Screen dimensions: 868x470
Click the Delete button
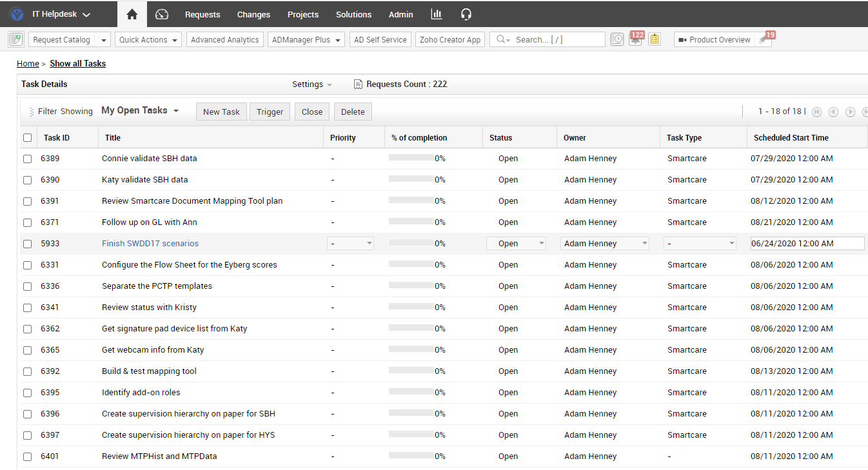(353, 112)
